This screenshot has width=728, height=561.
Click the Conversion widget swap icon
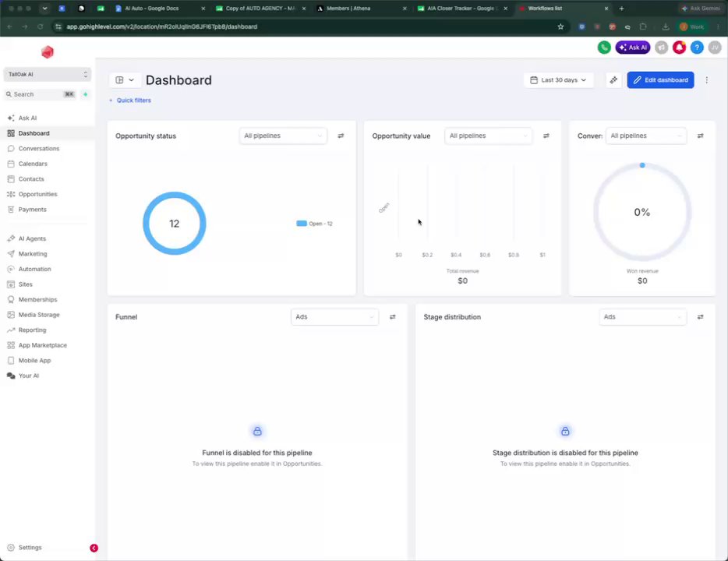(x=700, y=136)
